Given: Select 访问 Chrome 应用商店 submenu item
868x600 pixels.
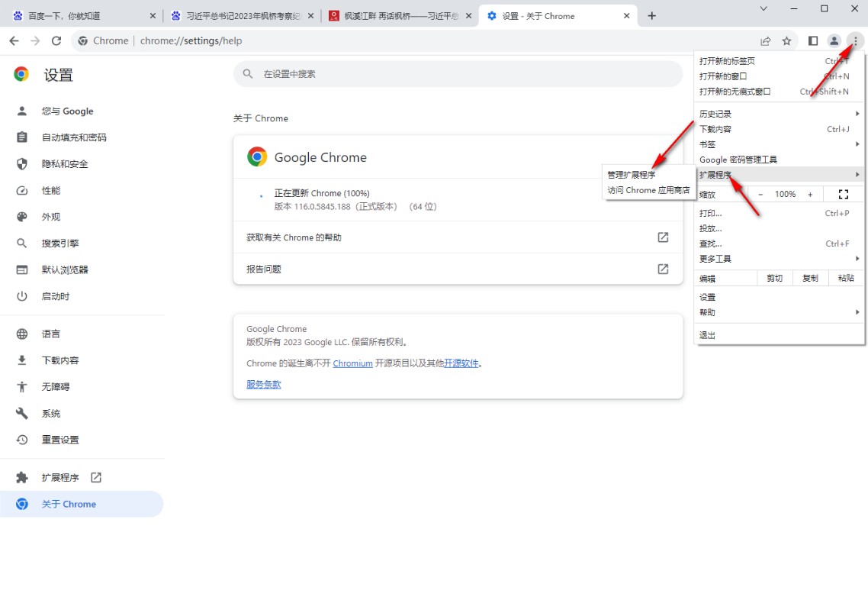Looking at the screenshot, I should pos(649,190).
